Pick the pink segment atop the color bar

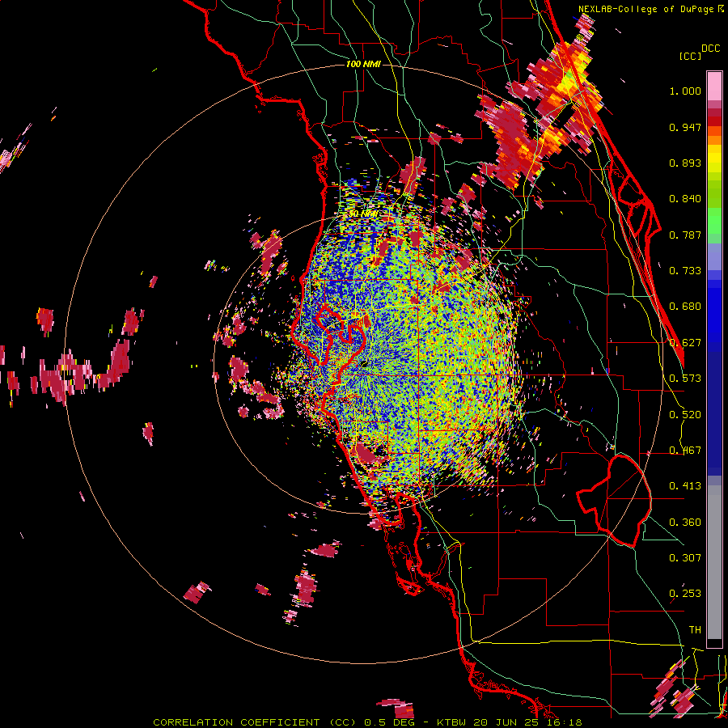(714, 86)
